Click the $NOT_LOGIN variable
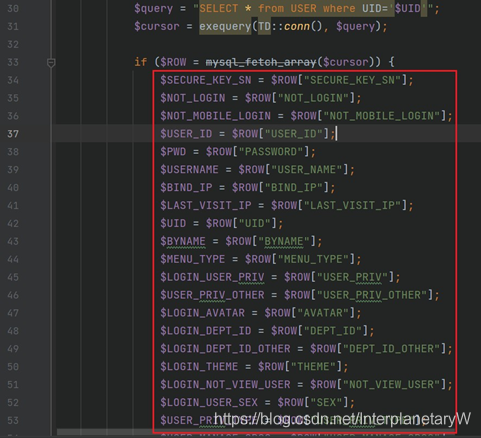The width and height of the screenshot is (481, 438). pyautogui.click(x=193, y=98)
